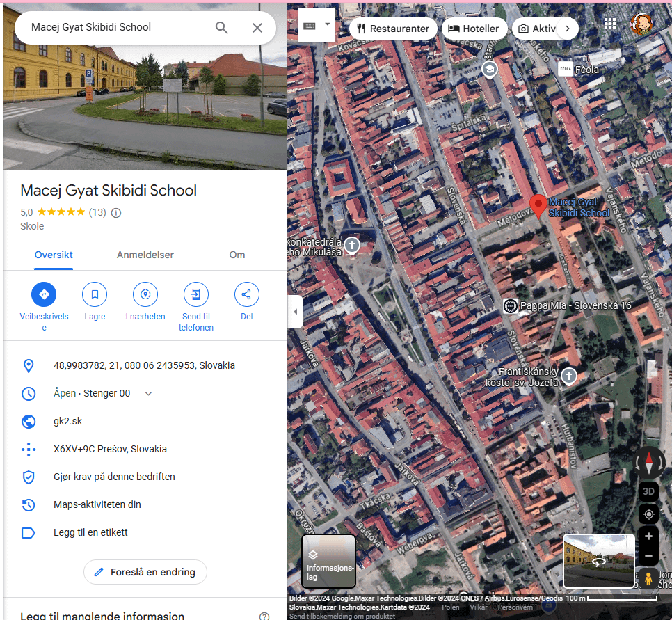Screen dimensions: 672x620
Task: Click the shield claim business icon
Action: pyautogui.click(x=29, y=477)
